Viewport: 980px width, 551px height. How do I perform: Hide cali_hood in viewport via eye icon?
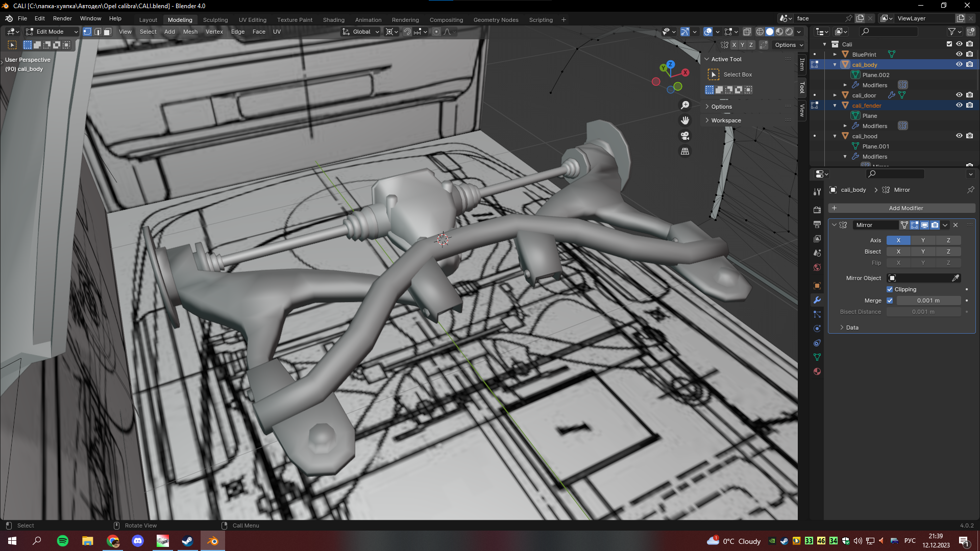point(959,136)
